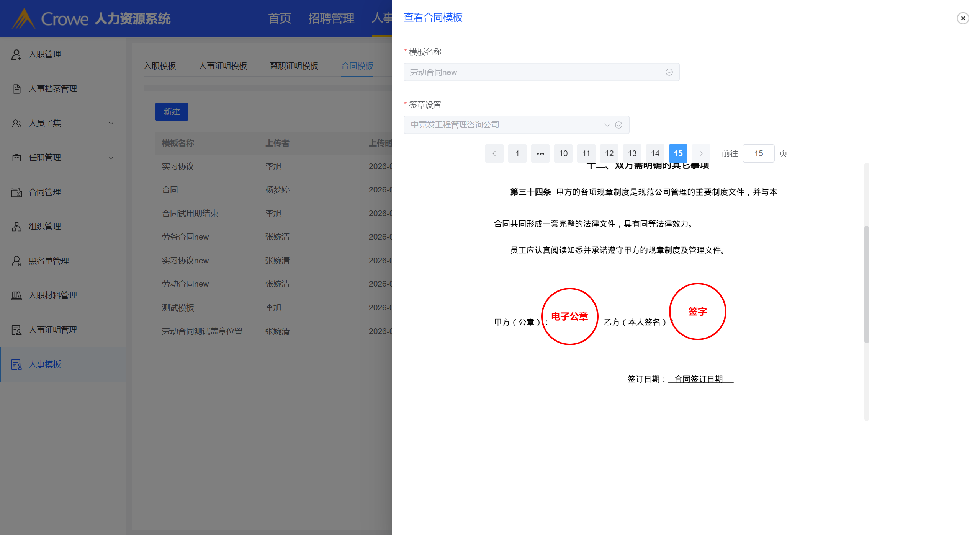
Task: Click the document preview vertical scrollbar
Action: pyautogui.click(x=866, y=284)
